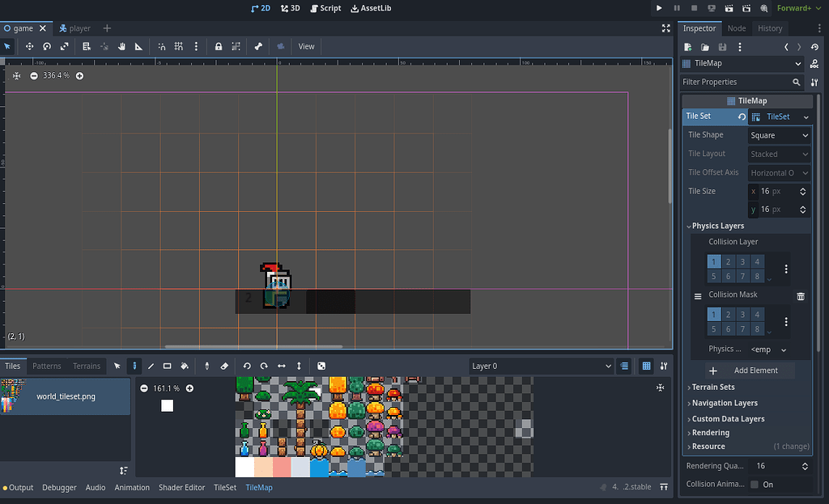829x504 pixels.
Task: Toggle collision layer bit 2
Action: [x=728, y=261]
